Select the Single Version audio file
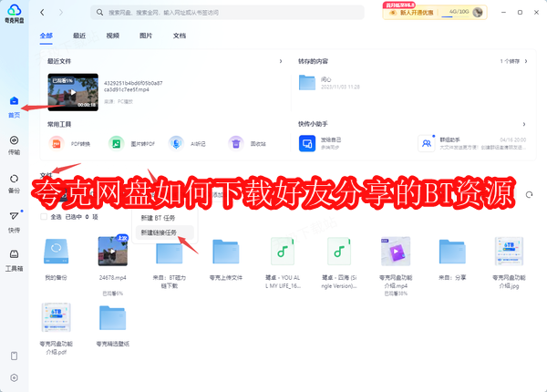 coord(339,251)
